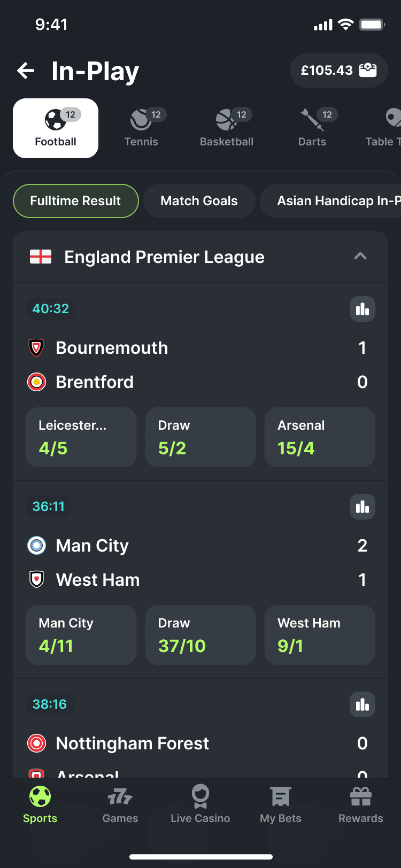401x868 pixels.
Task: Bet on Man City at 4/11
Action: point(81,635)
